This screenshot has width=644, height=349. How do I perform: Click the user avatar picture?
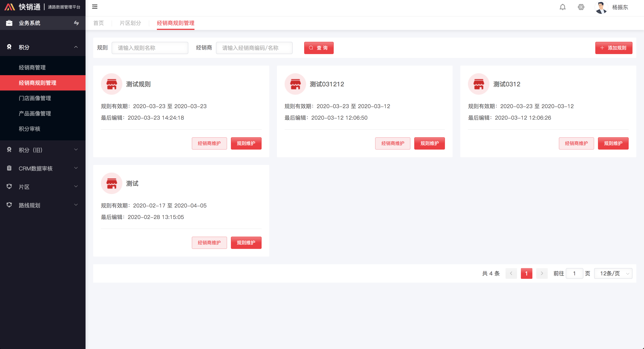pyautogui.click(x=601, y=7)
